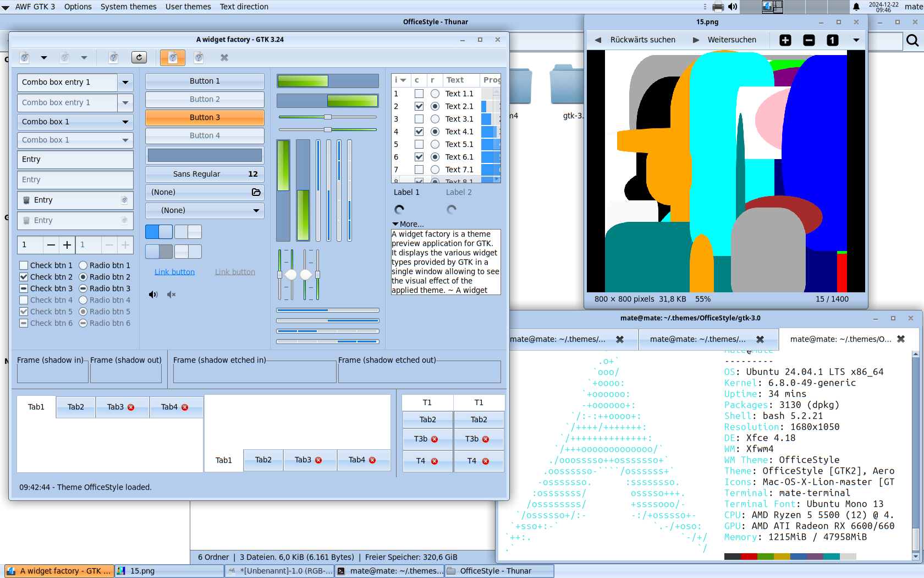Zoom out of 15.png with the minus icon
The width and height of the screenshot is (924, 578).
click(809, 40)
